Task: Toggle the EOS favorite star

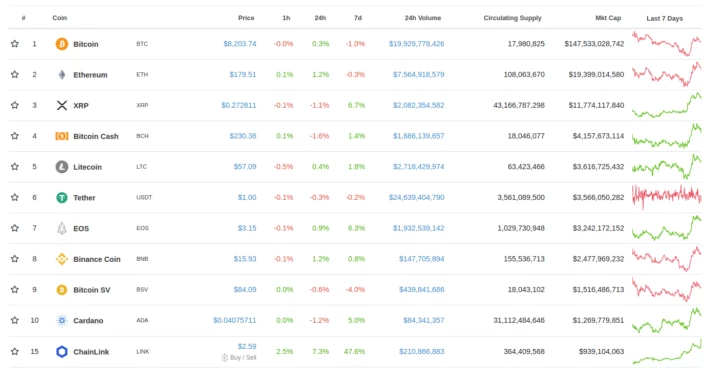Action: point(15,228)
